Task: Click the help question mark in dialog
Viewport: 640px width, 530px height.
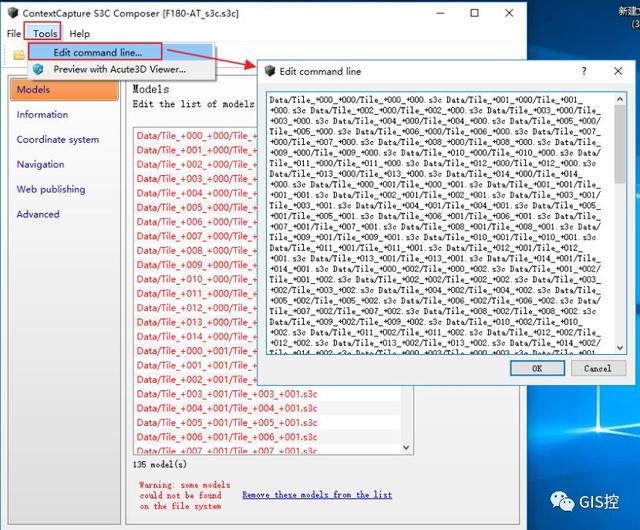Action: tap(584, 71)
